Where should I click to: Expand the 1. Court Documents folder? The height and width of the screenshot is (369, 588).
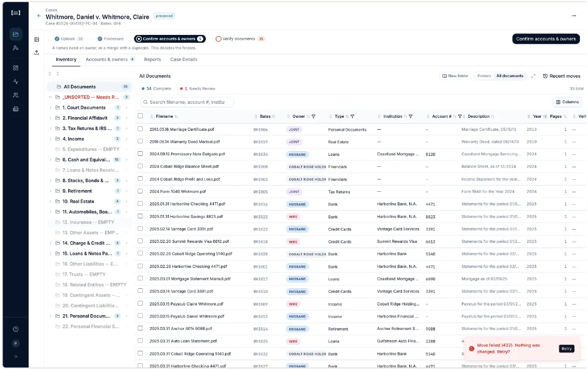[x=51, y=107]
